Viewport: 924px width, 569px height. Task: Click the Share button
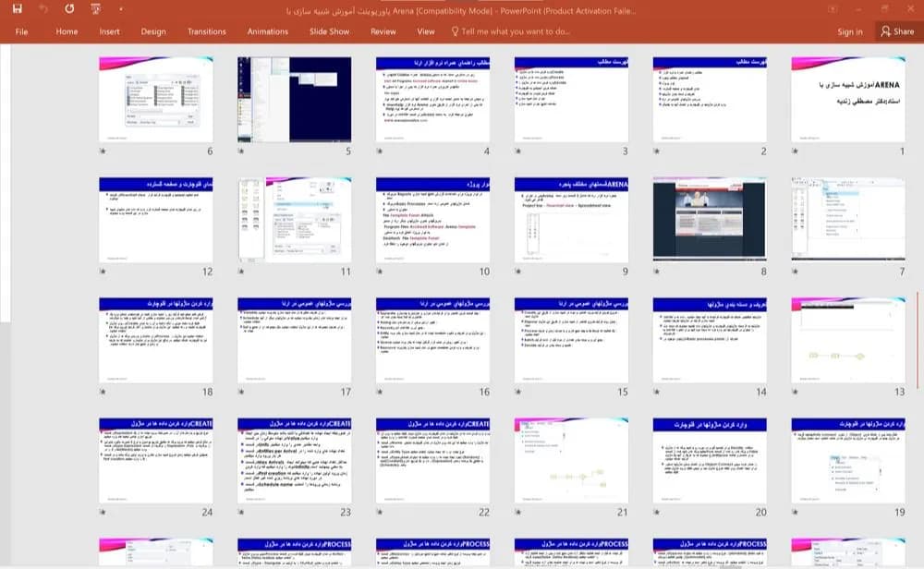pos(897,31)
